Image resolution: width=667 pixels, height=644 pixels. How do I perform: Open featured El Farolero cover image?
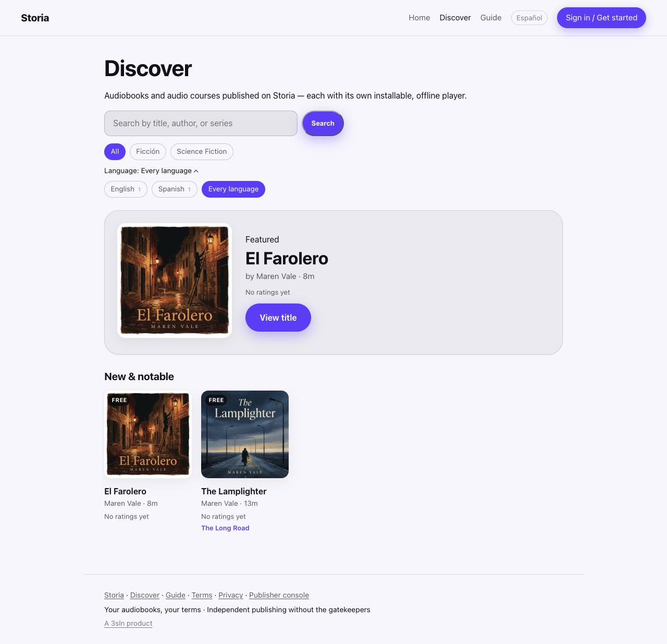[175, 281]
